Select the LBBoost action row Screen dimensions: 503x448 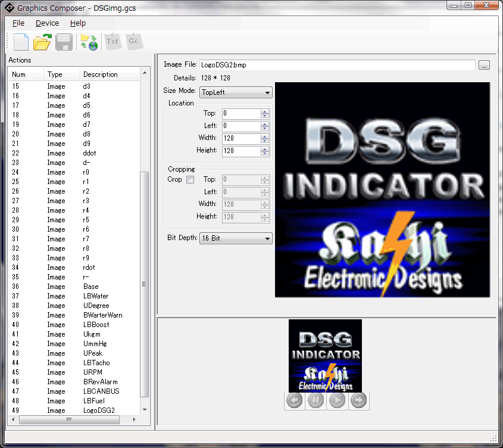[x=74, y=325]
